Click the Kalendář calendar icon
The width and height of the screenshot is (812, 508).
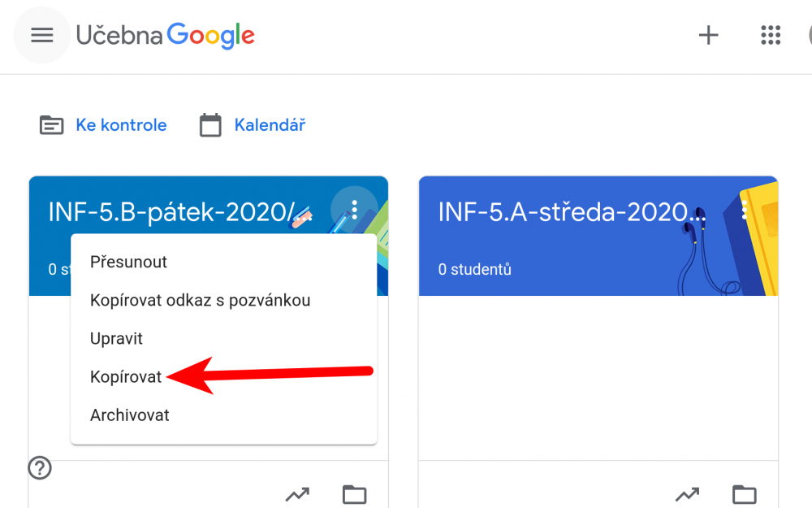210,125
